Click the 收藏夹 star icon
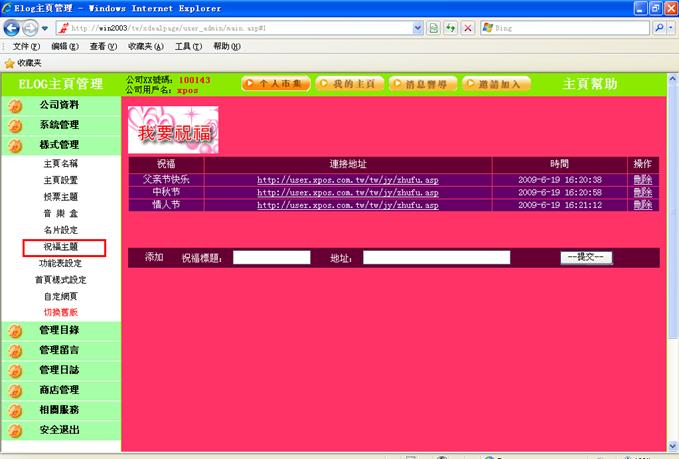 pyautogui.click(x=9, y=62)
